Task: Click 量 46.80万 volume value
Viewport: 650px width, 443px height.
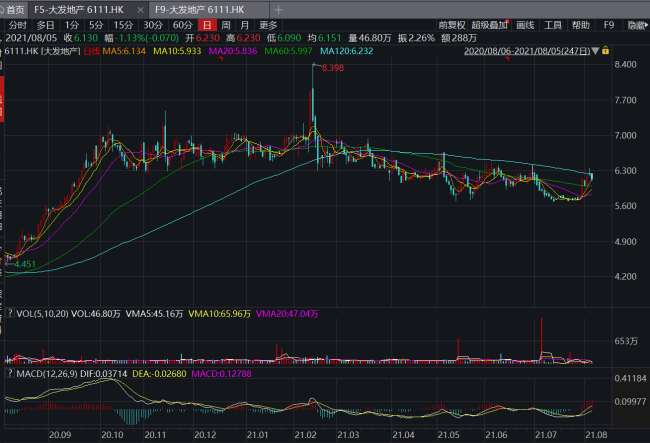Action: click(369, 38)
